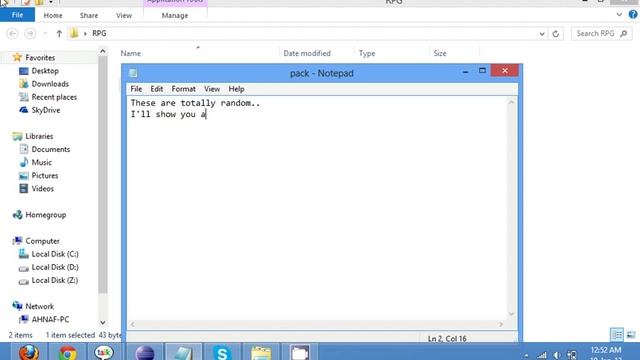This screenshot has height=360, width=640.
Task: Click the Search RPG field
Action: [601, 33]
